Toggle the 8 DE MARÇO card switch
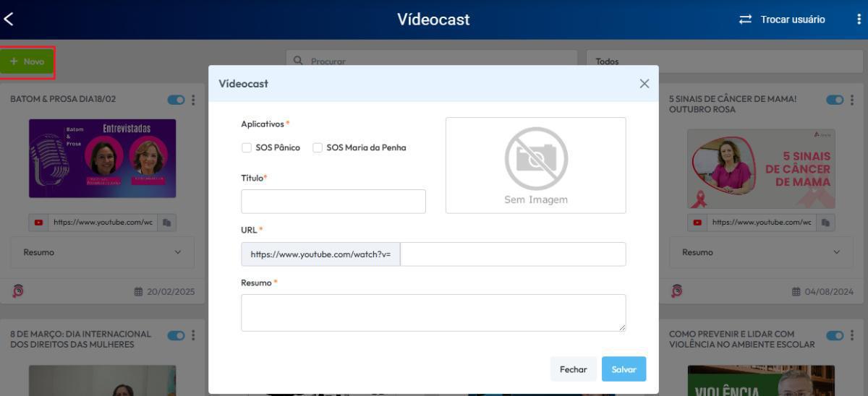Screen dimensions: 868x396 click(x=176, y=335)
